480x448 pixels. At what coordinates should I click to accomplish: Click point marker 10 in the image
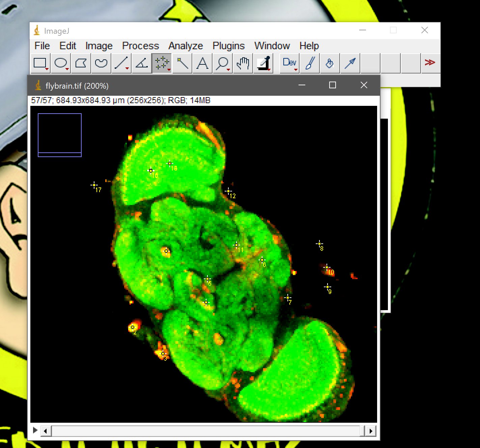(327, 268)
